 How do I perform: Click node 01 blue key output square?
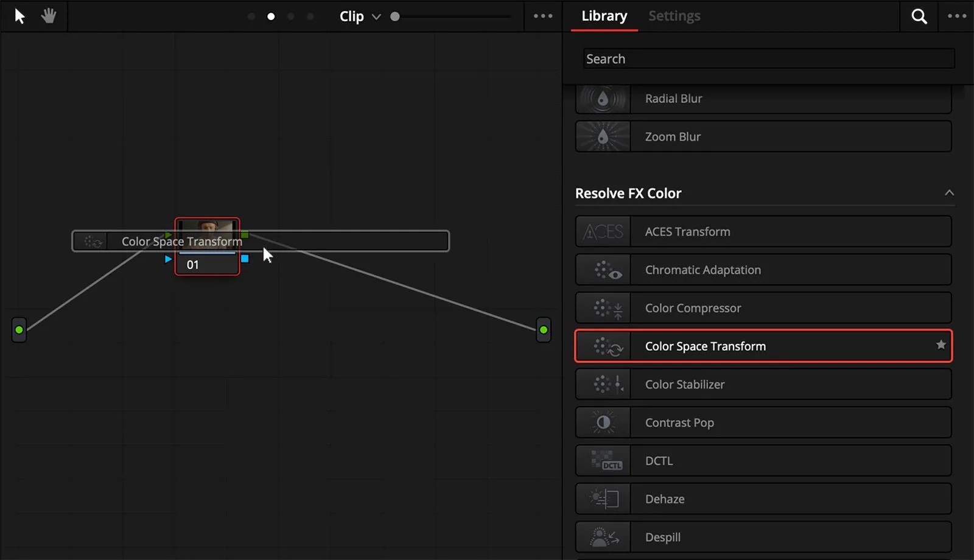click(x=245, y=259)
